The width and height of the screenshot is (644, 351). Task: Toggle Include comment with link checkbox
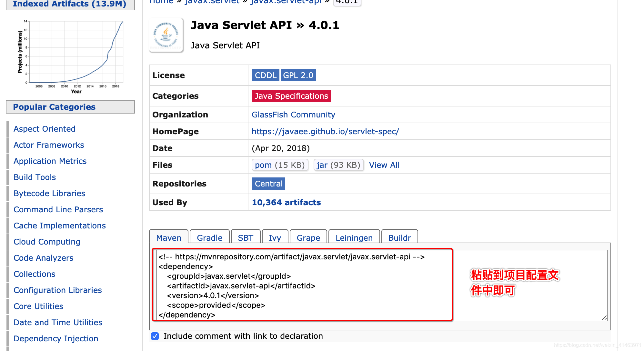point(155,336)
